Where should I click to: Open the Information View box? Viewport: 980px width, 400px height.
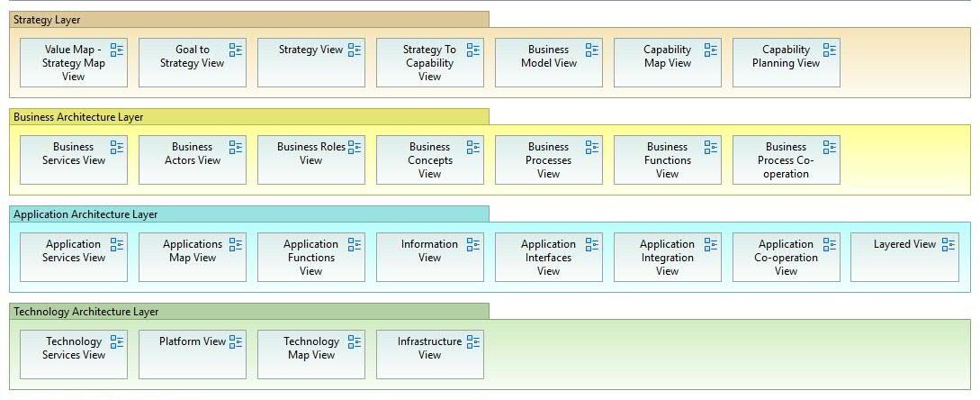pos(429,257)
